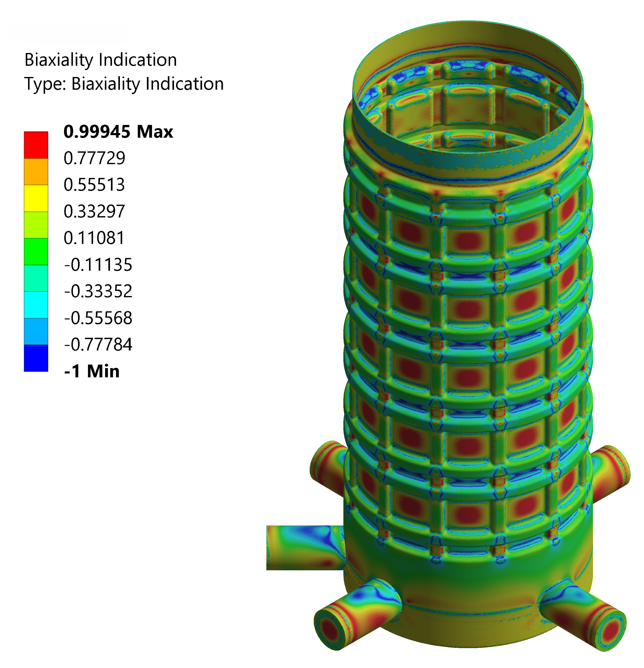Click the 0.99945 Max legend label
The height and width of the screenshot is (668, 644).
pos(118,131)
